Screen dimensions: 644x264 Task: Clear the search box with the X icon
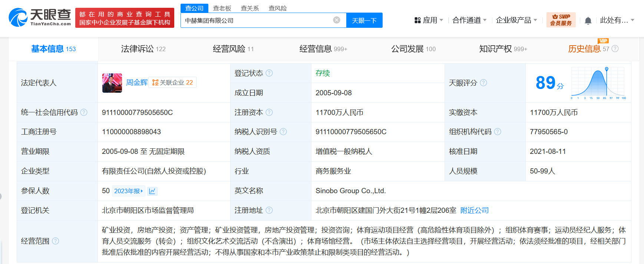(337, 20)
